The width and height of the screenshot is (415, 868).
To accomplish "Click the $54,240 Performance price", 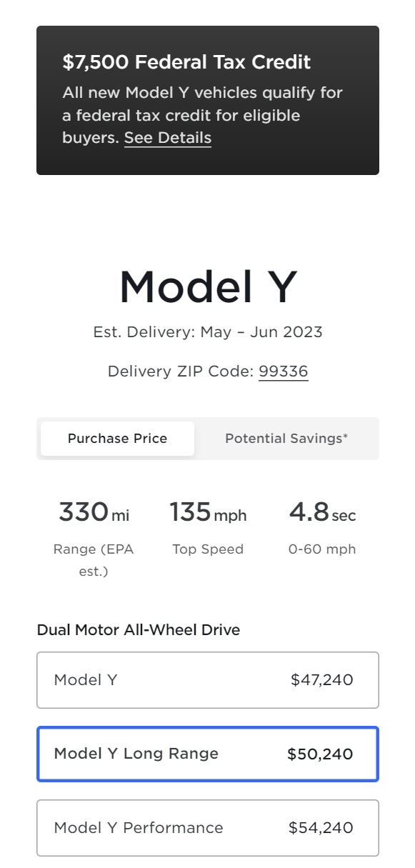I will [x=321, y=828].
